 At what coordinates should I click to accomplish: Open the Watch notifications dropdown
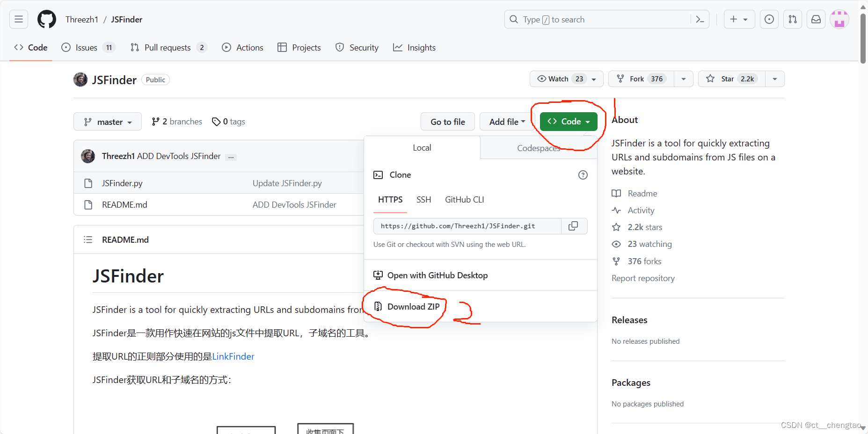[566, 79]
